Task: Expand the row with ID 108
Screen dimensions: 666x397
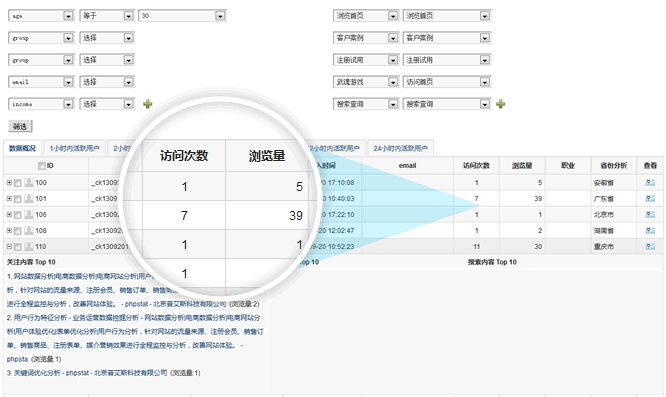Action: click(x=9, y=231)
